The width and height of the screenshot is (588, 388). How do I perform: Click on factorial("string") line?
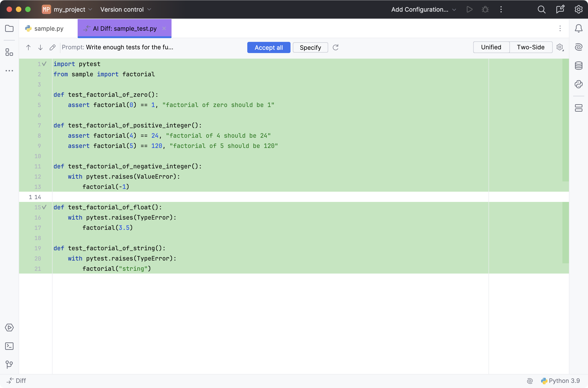tap(117, 269)
